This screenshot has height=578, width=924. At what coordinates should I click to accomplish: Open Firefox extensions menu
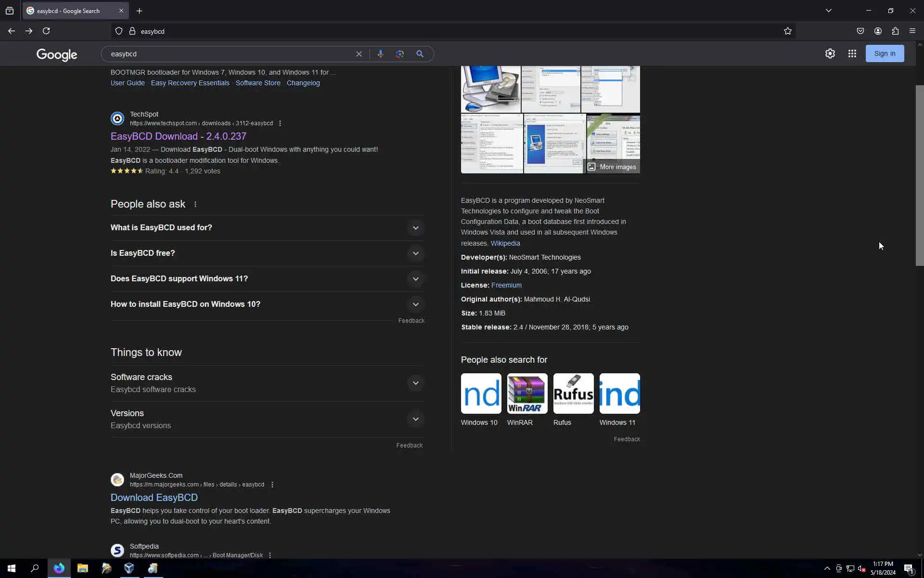(x=895, y=31)
